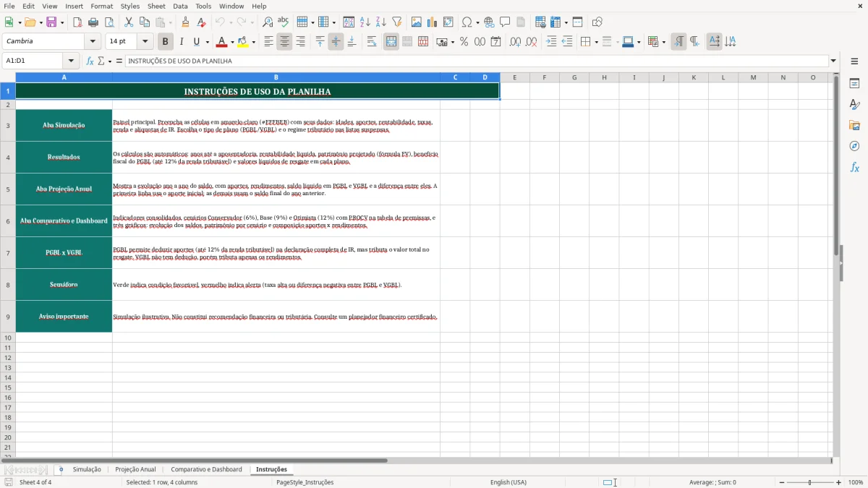Open Draw functions shapes icon
This screenshot has height=488, width=868.
click(x=597, y=22)
